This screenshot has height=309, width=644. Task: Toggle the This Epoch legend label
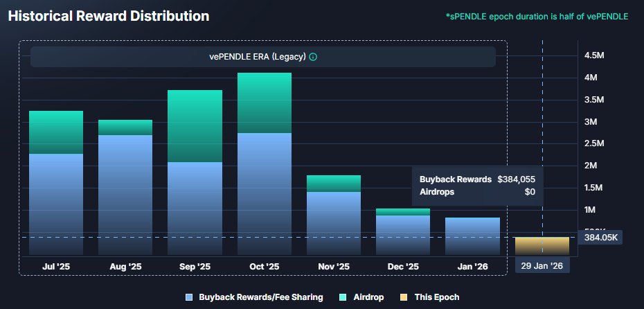[x=436, y=297]
